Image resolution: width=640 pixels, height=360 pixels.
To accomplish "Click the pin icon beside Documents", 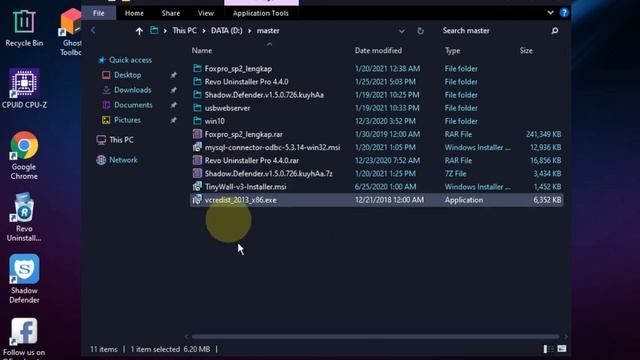I will (x=173, y=105).
